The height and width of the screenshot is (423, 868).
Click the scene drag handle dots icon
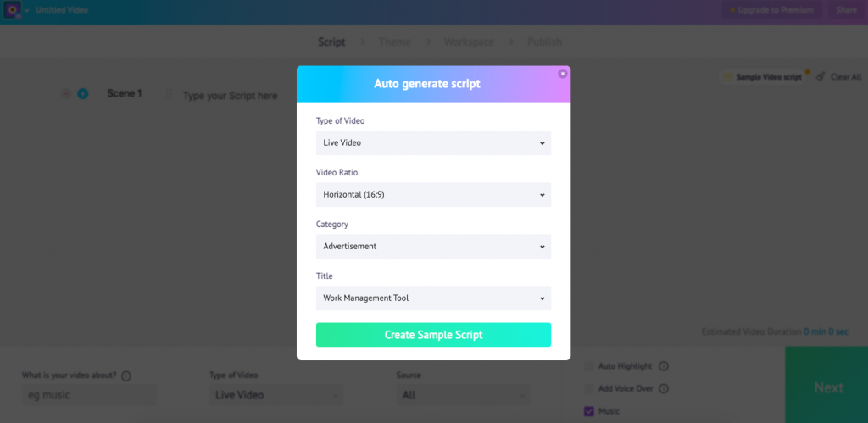169,95
